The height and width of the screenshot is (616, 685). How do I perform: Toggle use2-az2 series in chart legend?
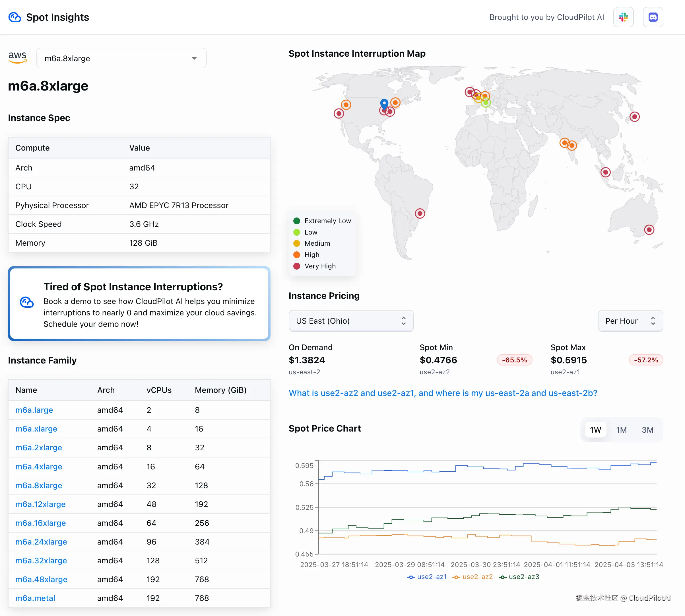click(x=473, y=577)
